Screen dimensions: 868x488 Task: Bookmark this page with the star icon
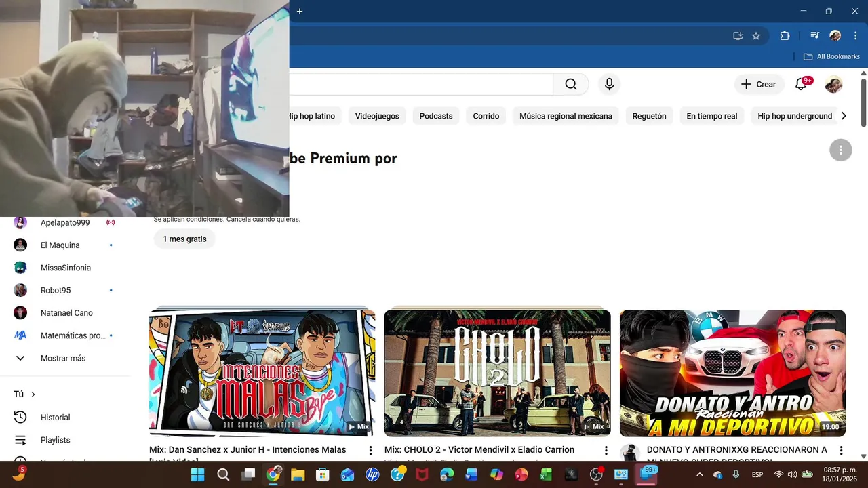coord(756,36)
